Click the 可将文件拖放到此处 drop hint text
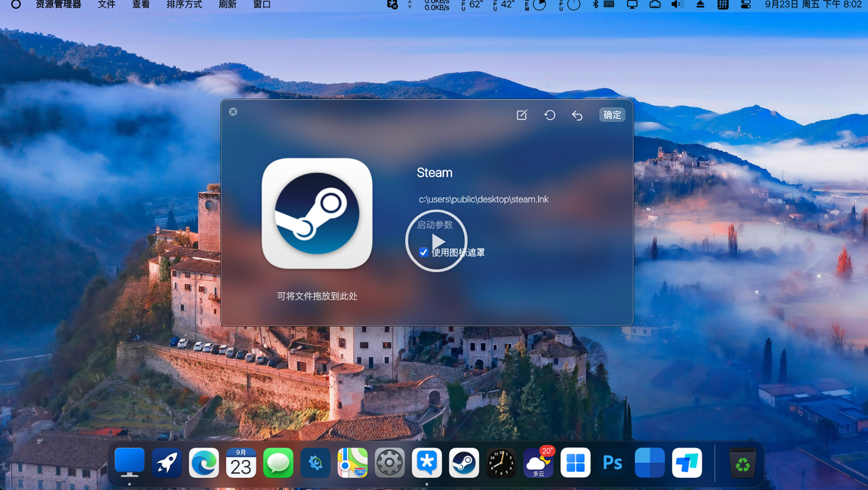This screenshot has height=490, width=868. 317,296
